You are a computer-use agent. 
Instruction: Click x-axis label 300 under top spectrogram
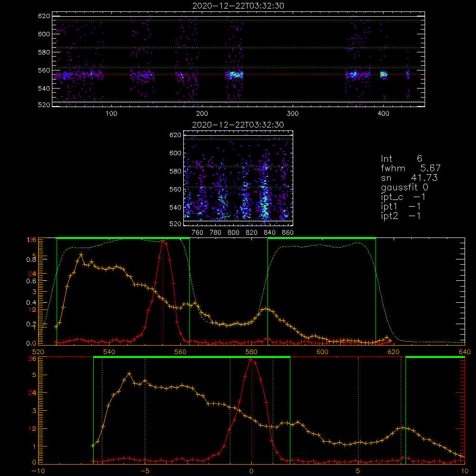click(293, 114)
